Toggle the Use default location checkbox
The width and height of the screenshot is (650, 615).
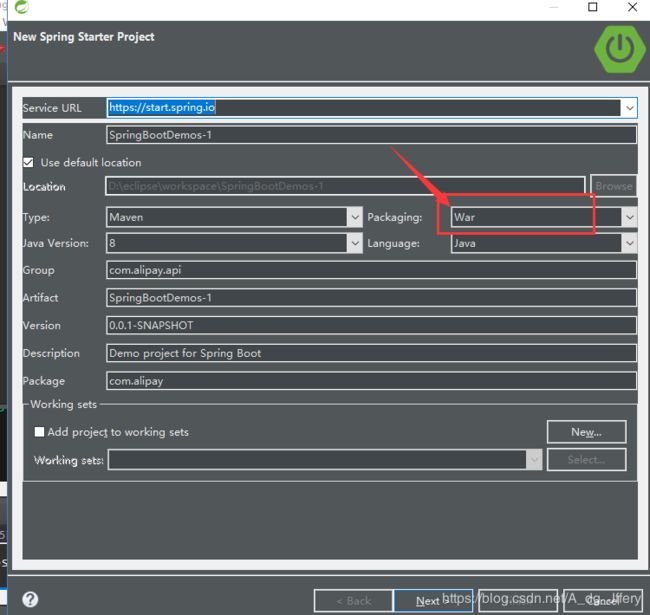[28, 162]
